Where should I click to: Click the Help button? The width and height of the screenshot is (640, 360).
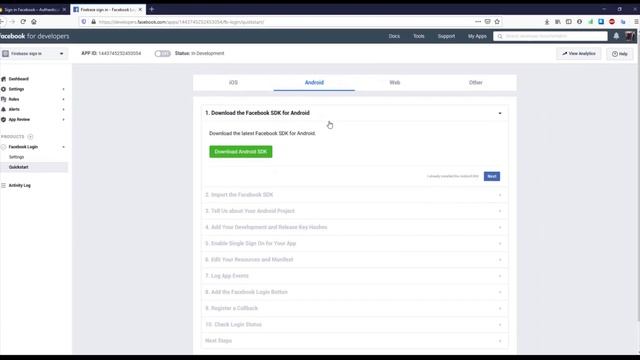(x=620, y=53)
